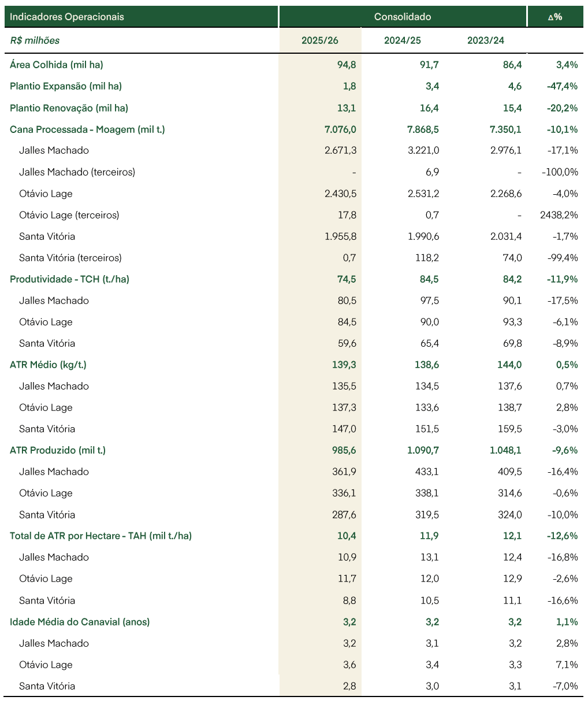Select the Consolidado column group header
Screen dimensions: 588x704
(x=403, y=17)
